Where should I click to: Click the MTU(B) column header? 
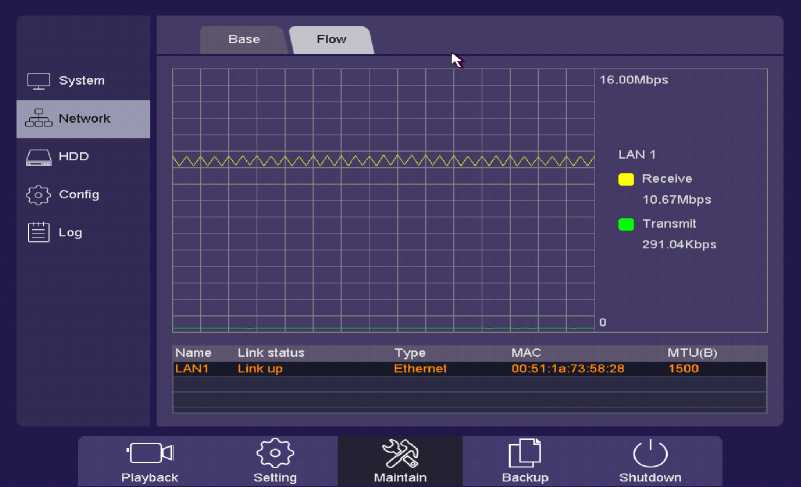(x=692, y=353)
